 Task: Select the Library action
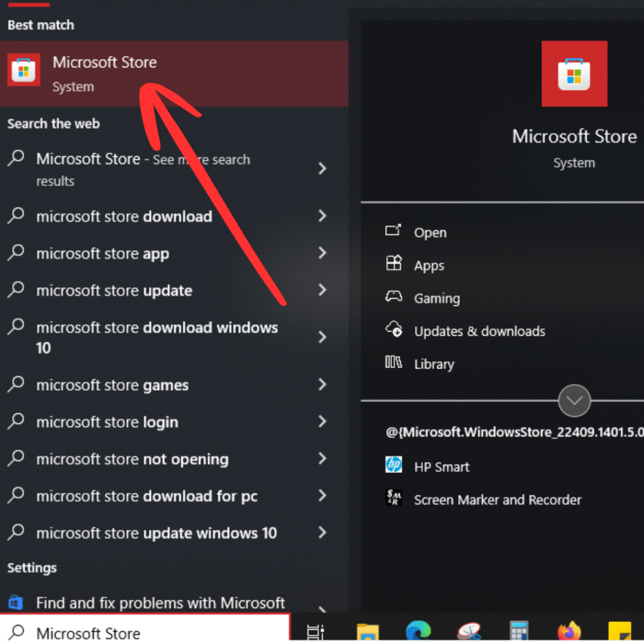pos(434,364)
